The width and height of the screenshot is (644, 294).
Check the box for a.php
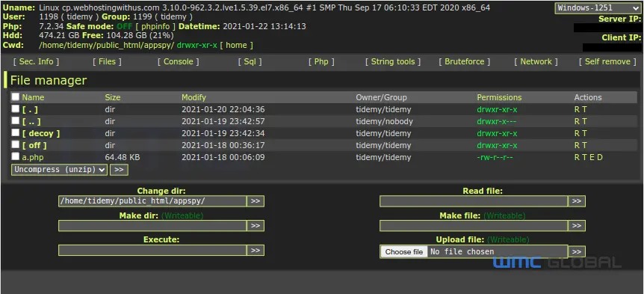click(15, 156)
